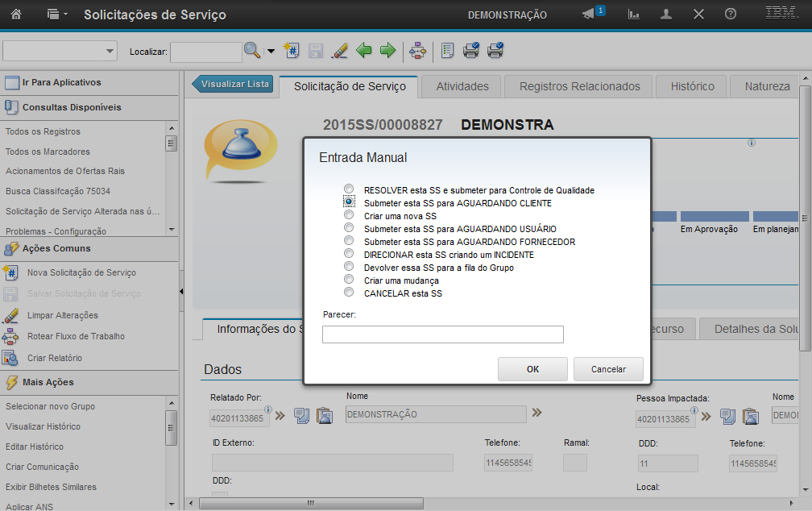Open the Registros Relacionados tab
The width and height of the screenshot is (812, 511).
coord(579,86)
